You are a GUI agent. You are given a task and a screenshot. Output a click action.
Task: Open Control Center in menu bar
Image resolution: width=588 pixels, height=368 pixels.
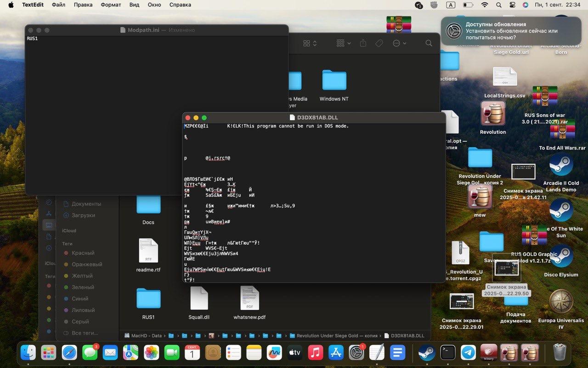[512, 5]
